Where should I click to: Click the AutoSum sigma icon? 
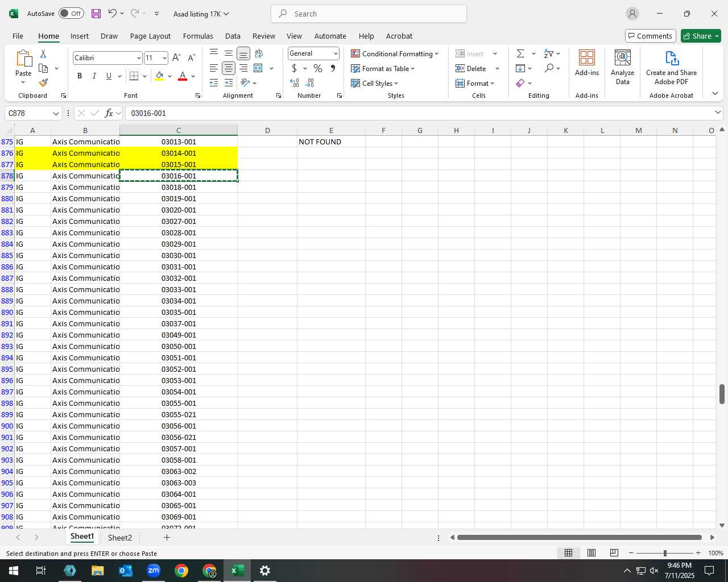click(x=520, y=53)
